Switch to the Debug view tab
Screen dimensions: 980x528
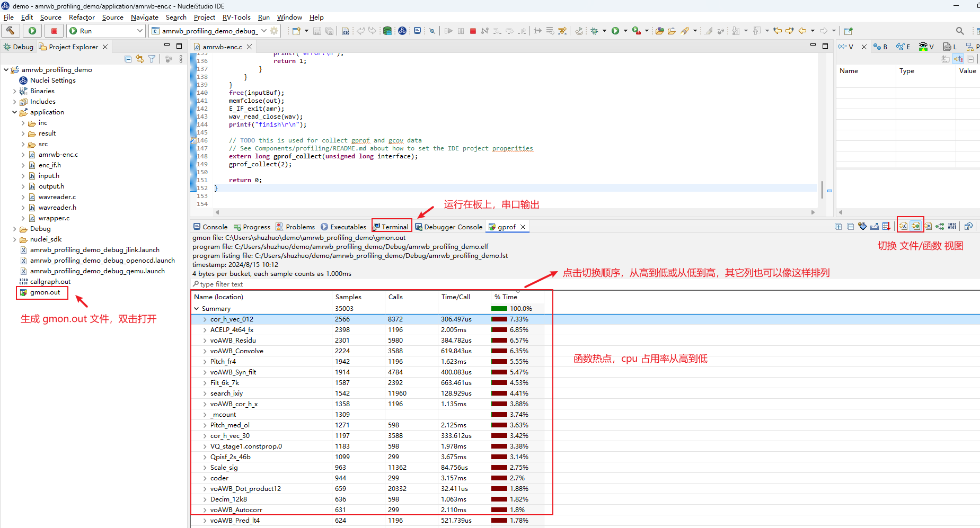tap(19, 47)
